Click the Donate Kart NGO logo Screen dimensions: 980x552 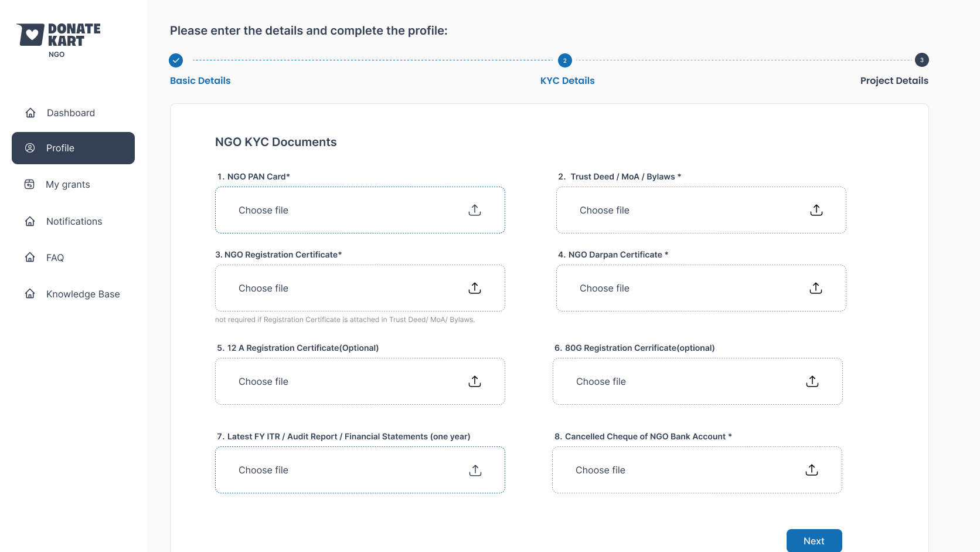pos(59,40)
